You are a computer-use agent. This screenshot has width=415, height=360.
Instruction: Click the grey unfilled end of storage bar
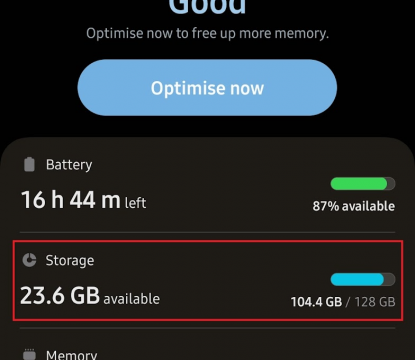(x=389, y=279)
